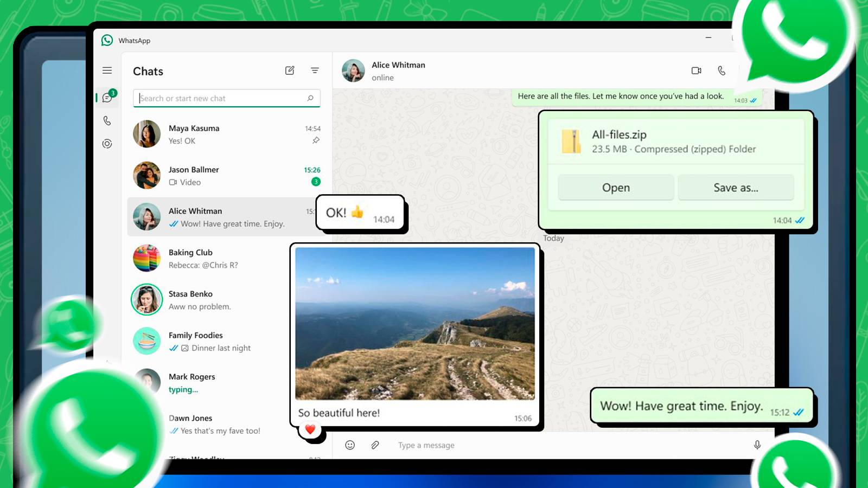Click the pin icon on Maya Kasuma's chat
Viewport: 868px width, 488px height.
[316, 141]
